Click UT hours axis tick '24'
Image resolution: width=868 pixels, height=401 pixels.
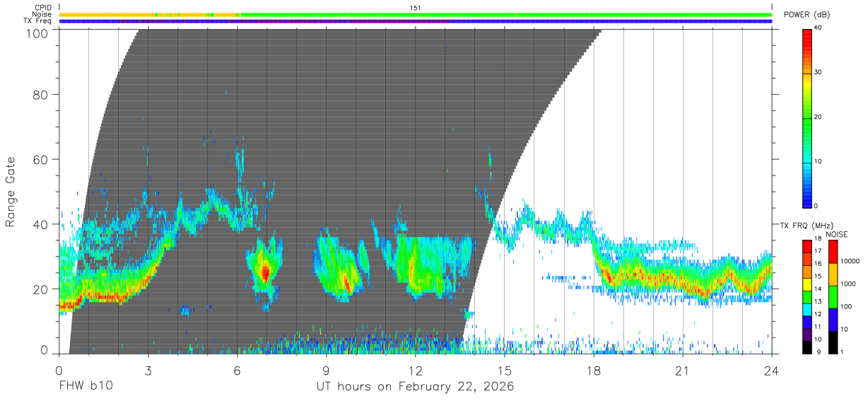point(772,370)
